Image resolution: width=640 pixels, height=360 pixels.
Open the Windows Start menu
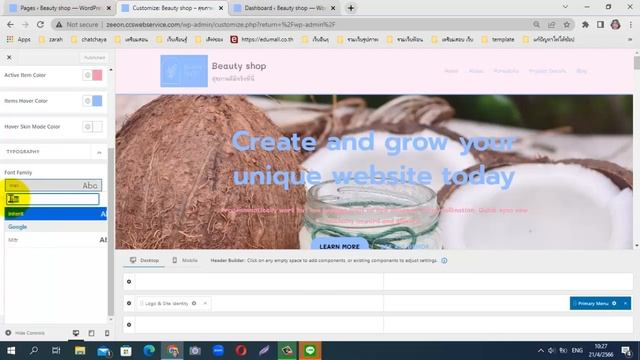11,351
